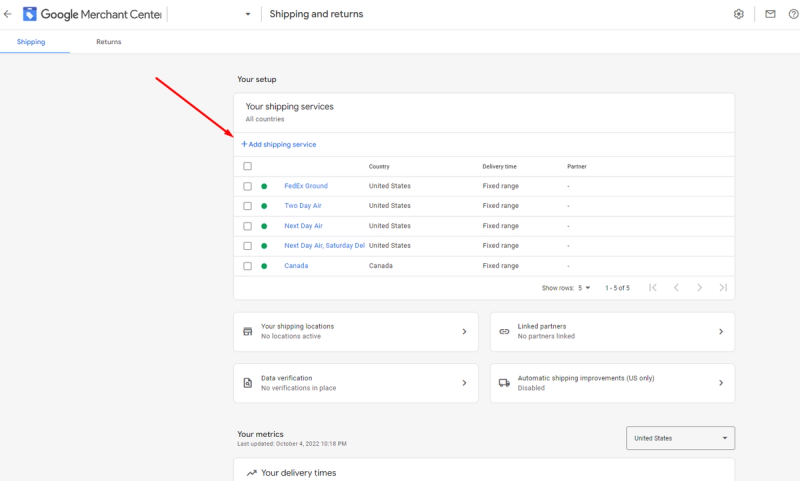Image resolution: width=800 pixels, height=481 pixels.
Task: Expand Linked partners chevron
Action: [x=721, y=332]
